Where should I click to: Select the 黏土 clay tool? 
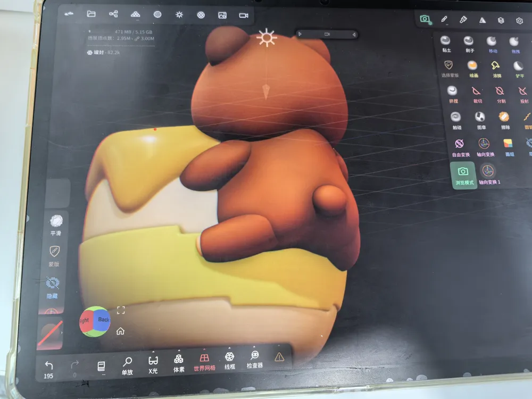click(x=445, y=44)
